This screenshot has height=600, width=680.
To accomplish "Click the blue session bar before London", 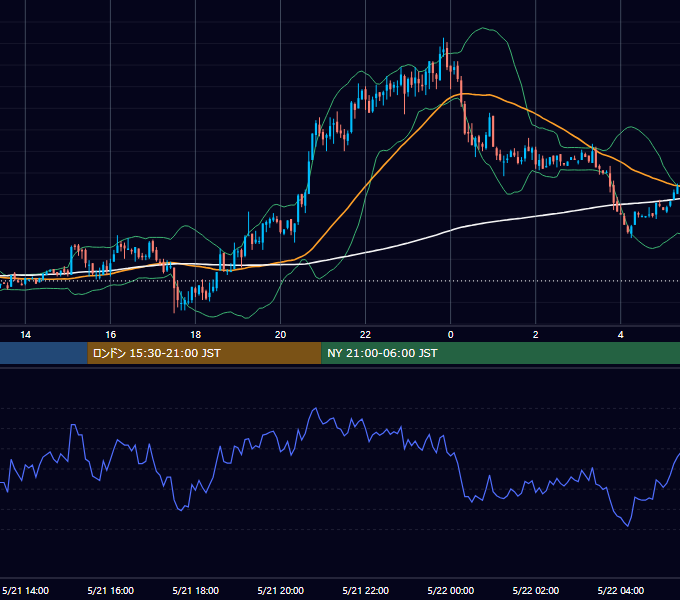I will [x=44, y=353].
